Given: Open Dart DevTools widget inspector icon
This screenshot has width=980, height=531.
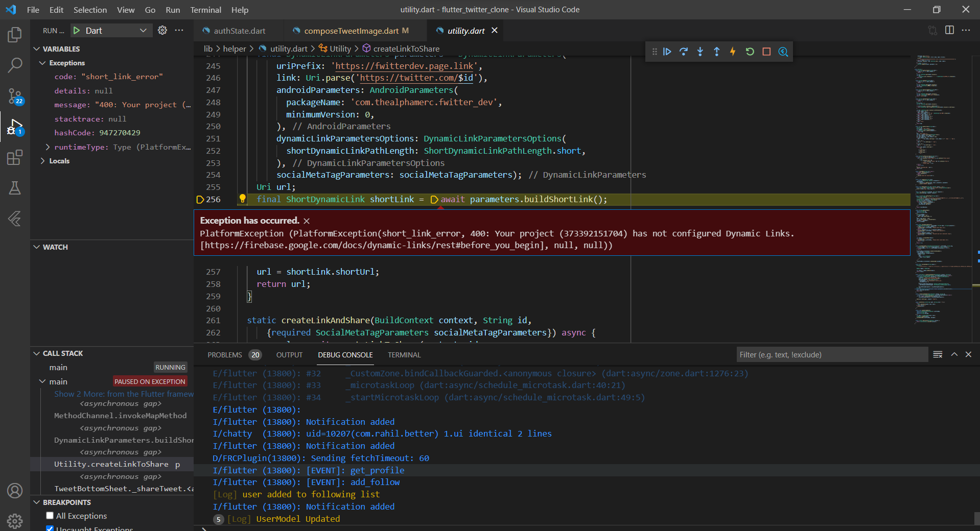Looking at the screenshot, I should point(783,52).
